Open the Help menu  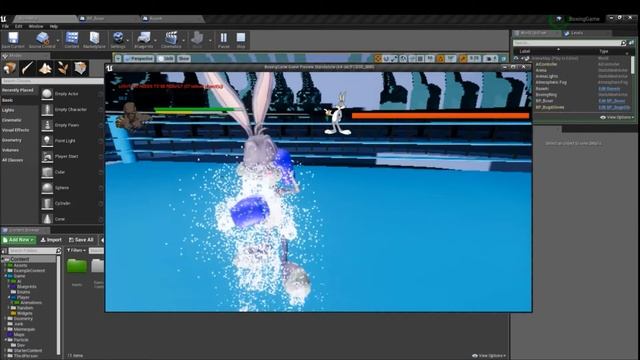point(53,26)
